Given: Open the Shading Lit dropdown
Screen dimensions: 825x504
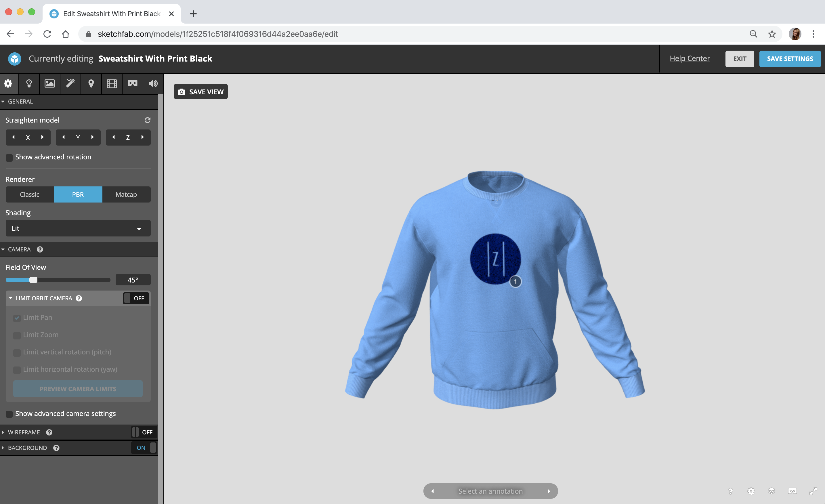Looking at the screenshot, I should click(78, 228).
